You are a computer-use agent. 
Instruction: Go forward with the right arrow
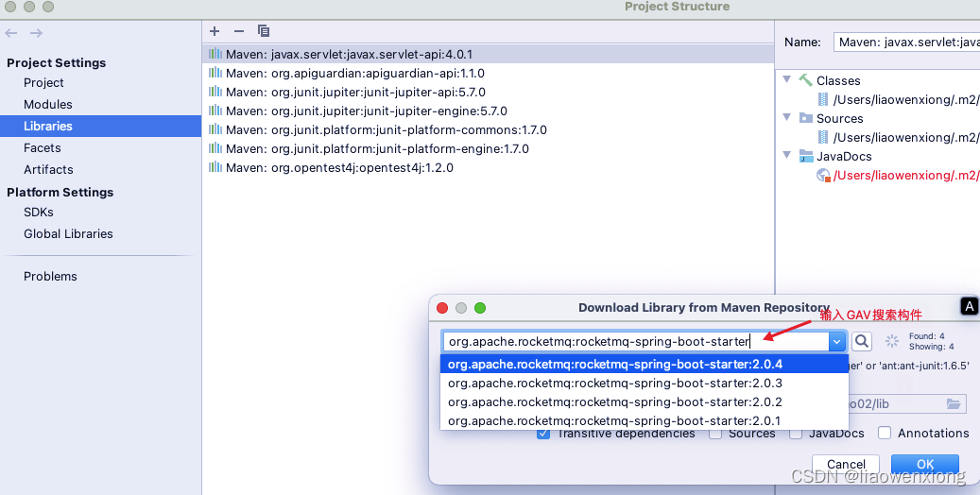[36, 33]
